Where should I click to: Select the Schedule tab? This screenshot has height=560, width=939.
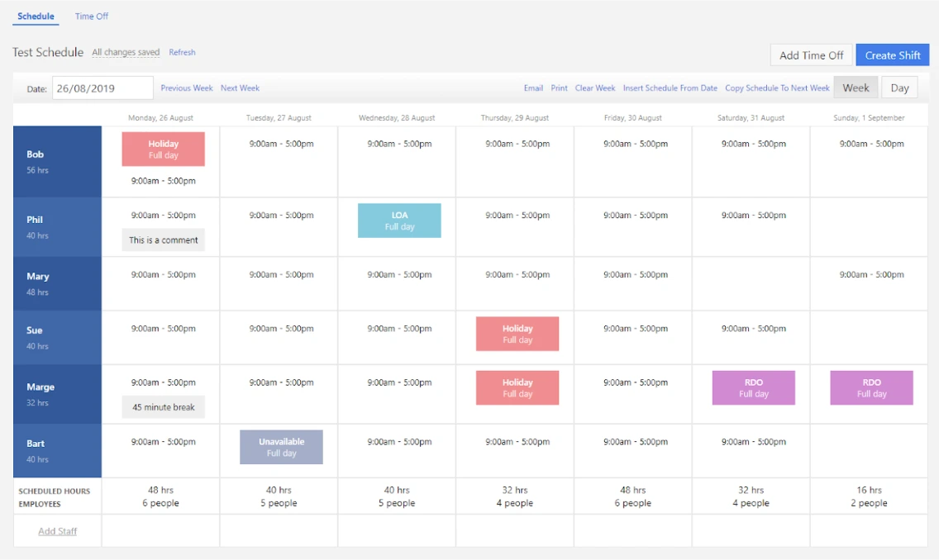(35, 16)
